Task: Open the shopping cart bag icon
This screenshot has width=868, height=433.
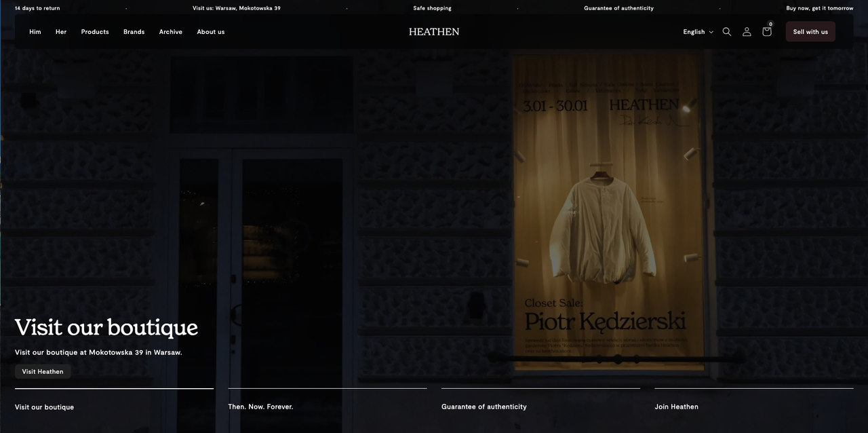Action: [x=767, y=31]
